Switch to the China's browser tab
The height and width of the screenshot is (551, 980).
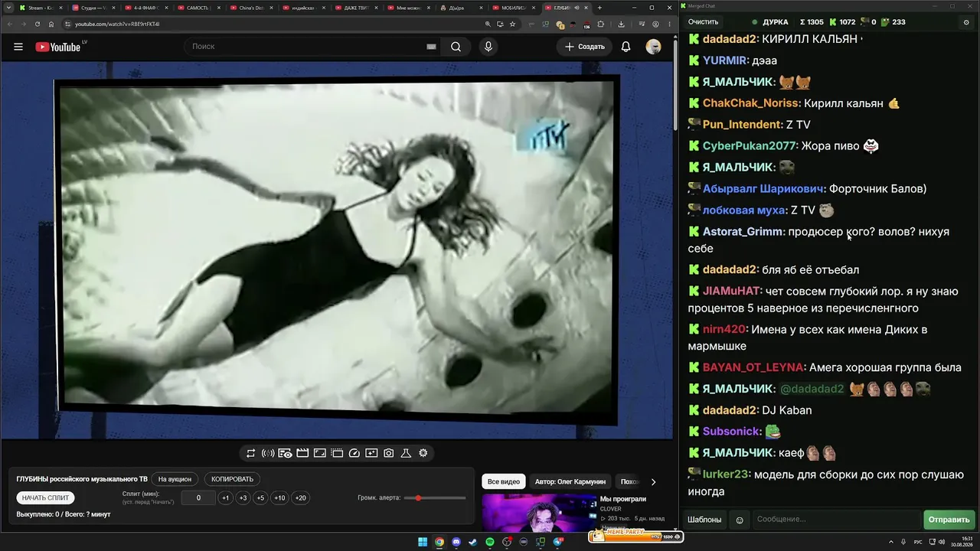point(250,8)
